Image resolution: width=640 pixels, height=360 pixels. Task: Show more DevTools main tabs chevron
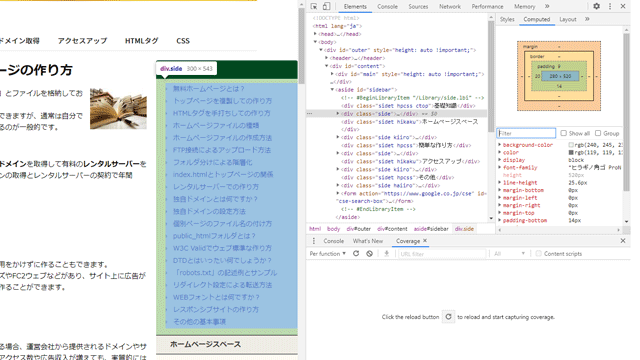[547, 6]
